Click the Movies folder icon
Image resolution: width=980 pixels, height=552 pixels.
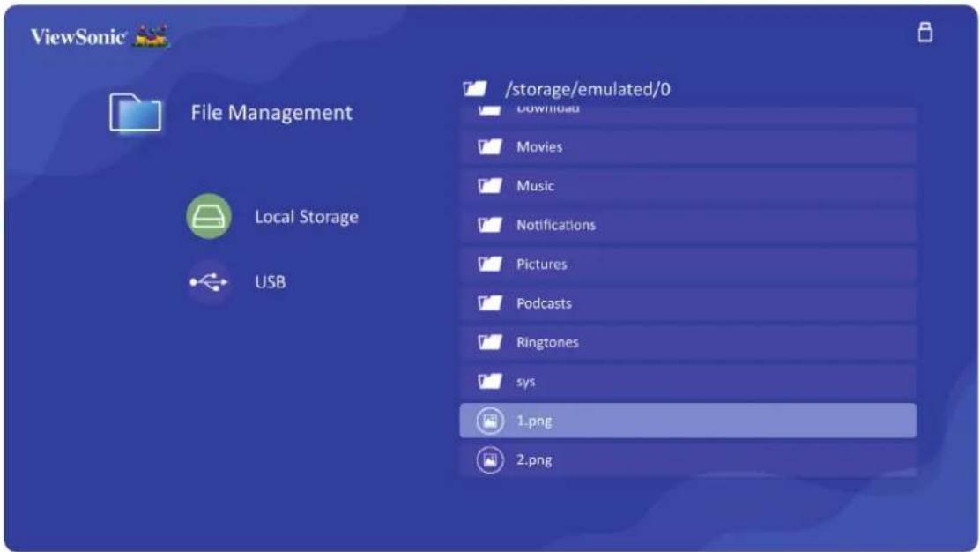click(490, 147)
